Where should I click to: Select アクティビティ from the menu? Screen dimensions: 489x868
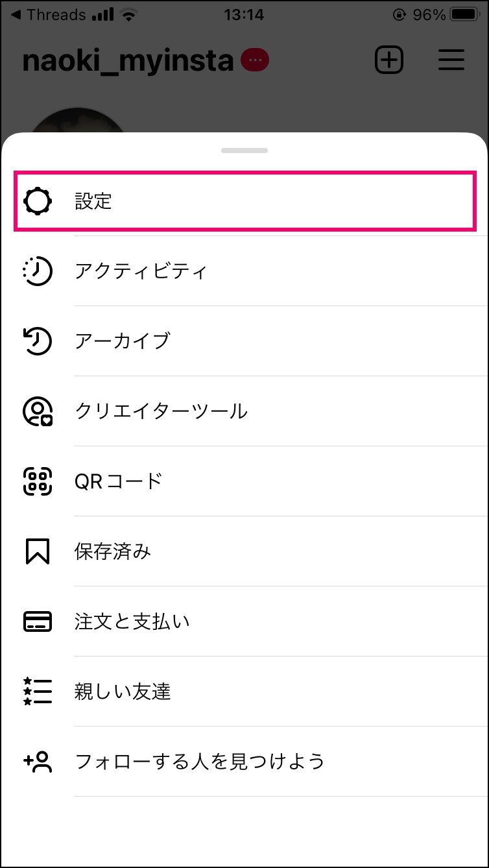point(244,271)
